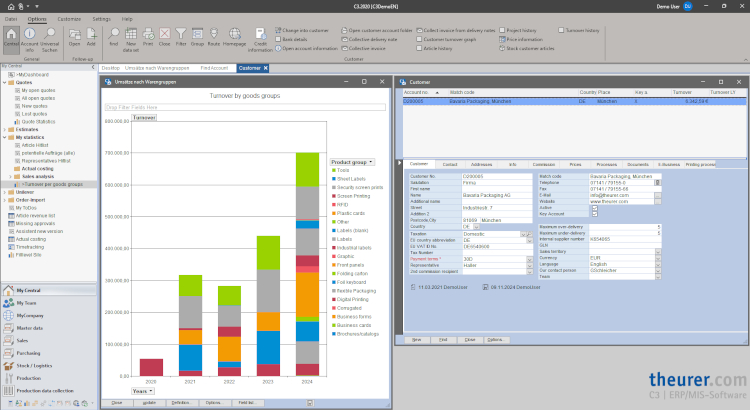Collapse the Quotes folder in the tree
The width and height of the screenshot is (750, 410).
(x=4, y=83)
